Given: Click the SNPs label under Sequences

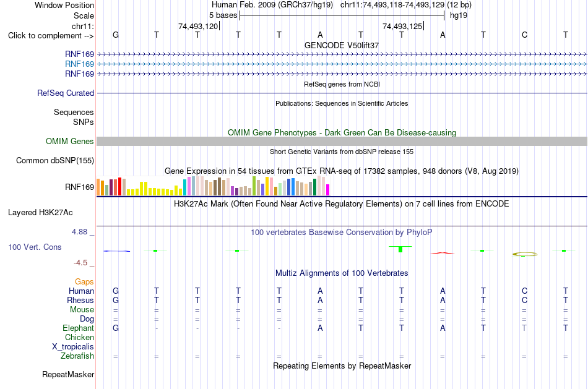Looking at the screenshot, I should pyautogui.click(x=84, y=122).
